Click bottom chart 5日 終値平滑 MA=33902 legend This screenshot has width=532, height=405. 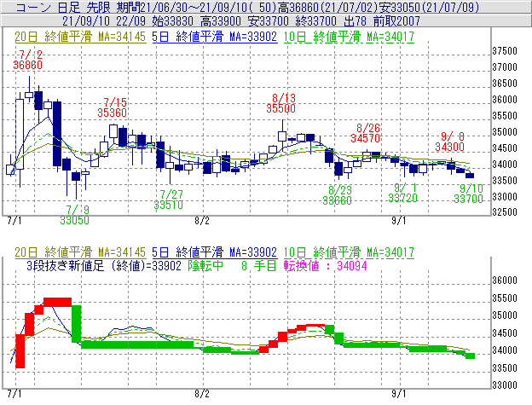215,252
